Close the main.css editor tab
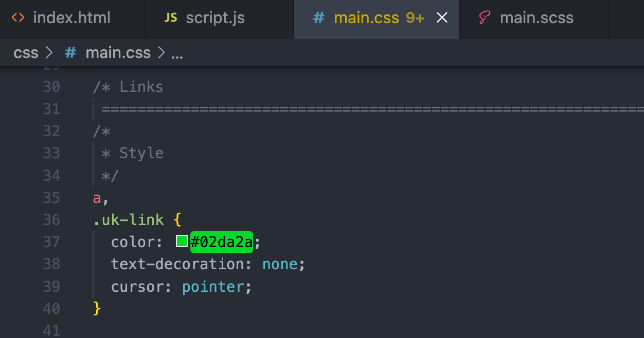This screenshot has width=644, height=338. 442,18
